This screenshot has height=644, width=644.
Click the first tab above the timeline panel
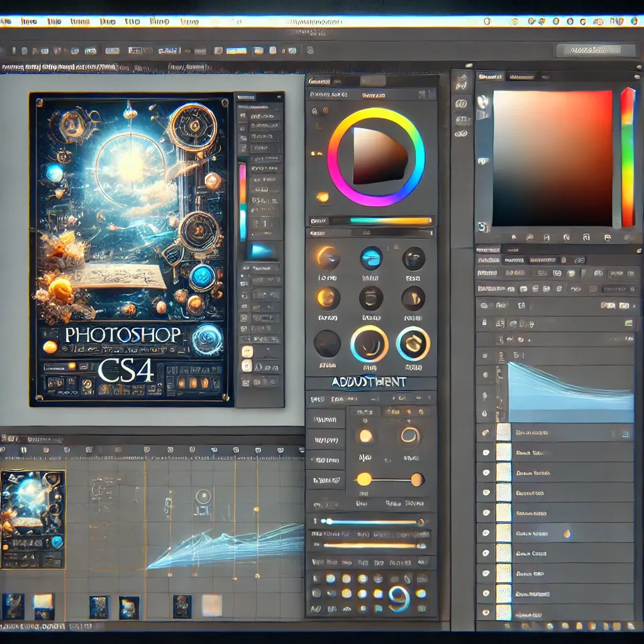click(11, 438)
